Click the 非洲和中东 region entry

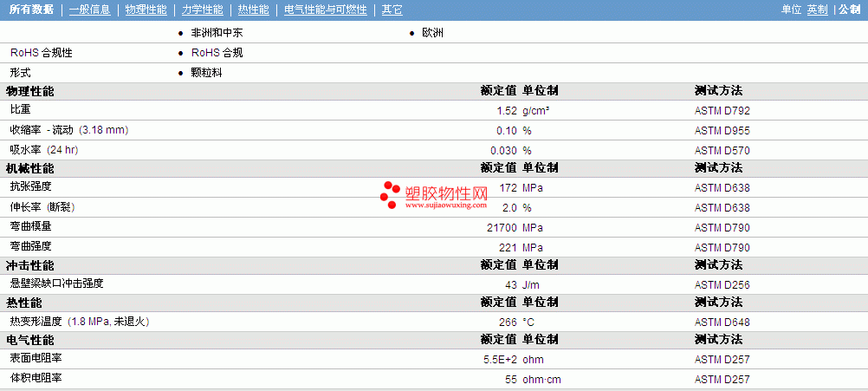(217, 33)
